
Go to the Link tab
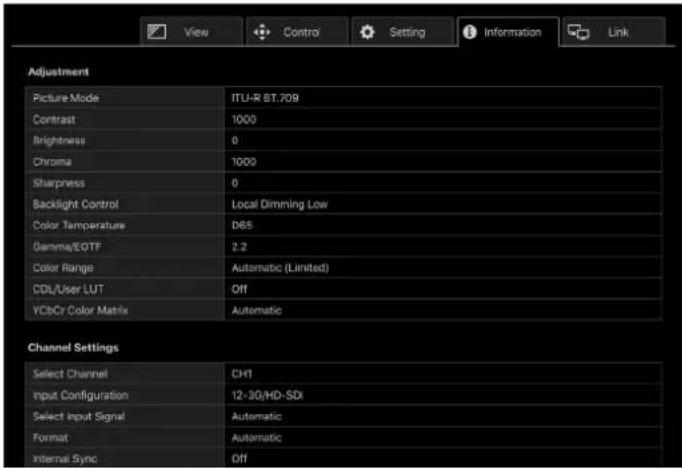coord(613,31)
